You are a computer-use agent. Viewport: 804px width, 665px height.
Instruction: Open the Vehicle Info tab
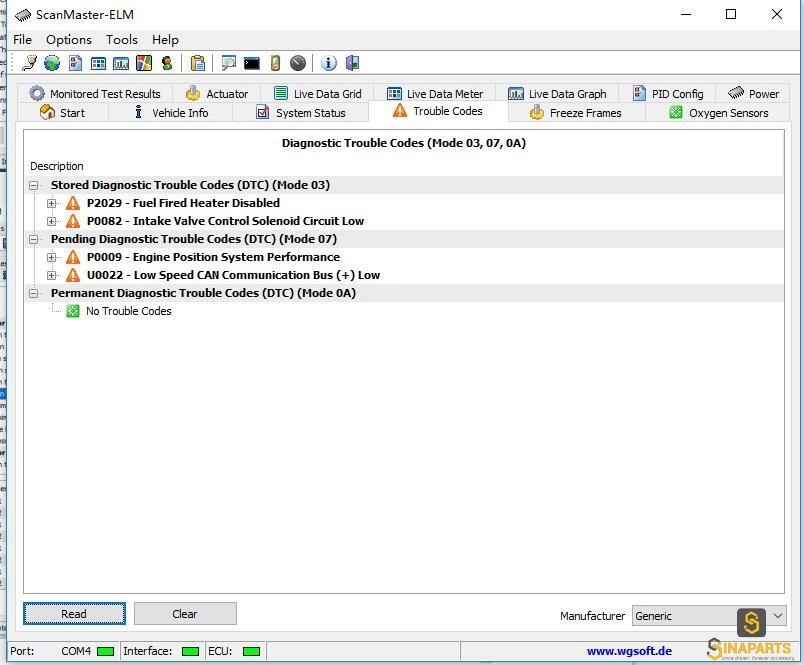point(171,113)
